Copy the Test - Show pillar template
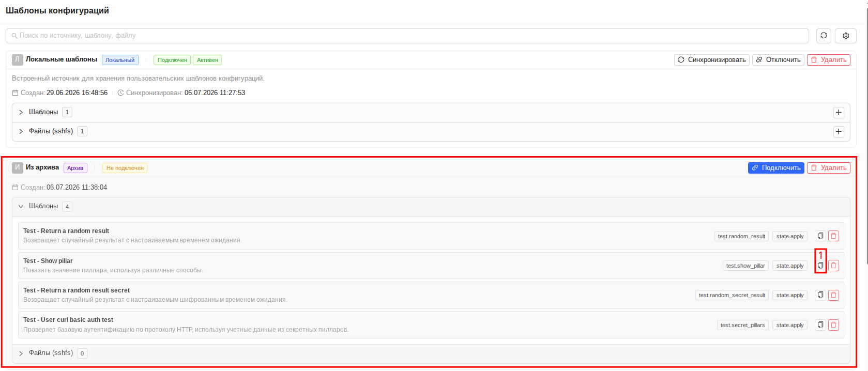 click(820, 266)
